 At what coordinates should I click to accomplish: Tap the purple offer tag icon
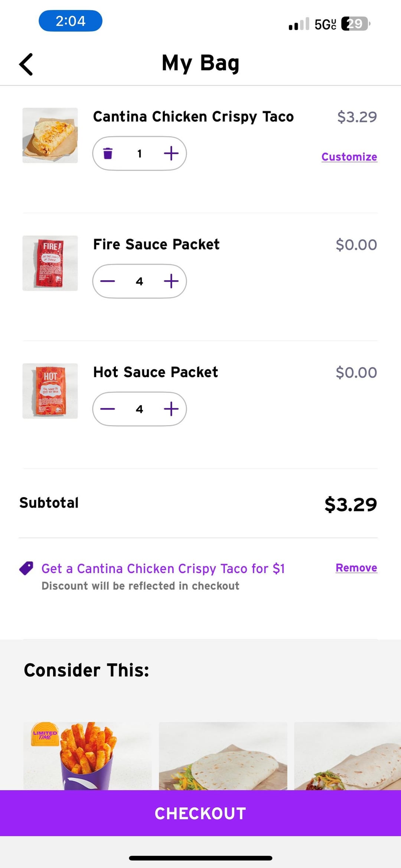coord(26,568)
